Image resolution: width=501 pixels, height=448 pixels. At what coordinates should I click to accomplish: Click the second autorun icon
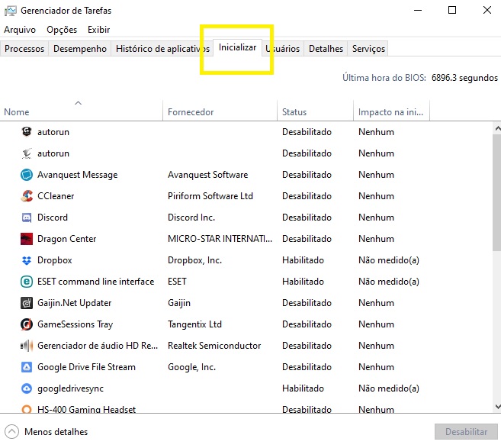tap(27, 153)
